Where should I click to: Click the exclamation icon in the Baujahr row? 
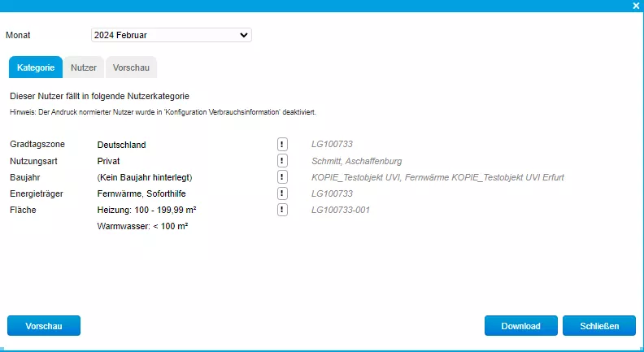point(282,177)
